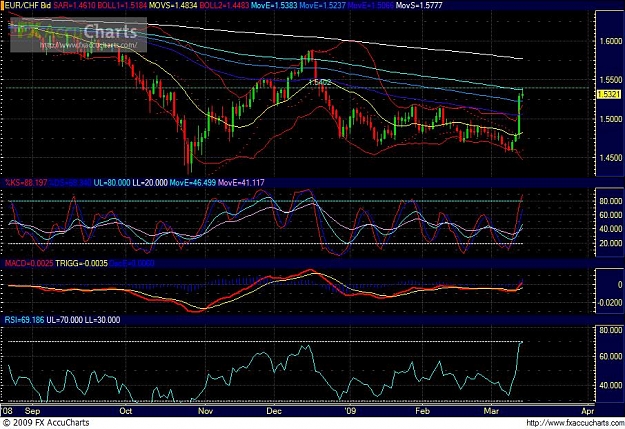Screen dimensions: 625x429
Task: Click the UL=80.000 stochastic upper limit label
Action: [112, 183]
